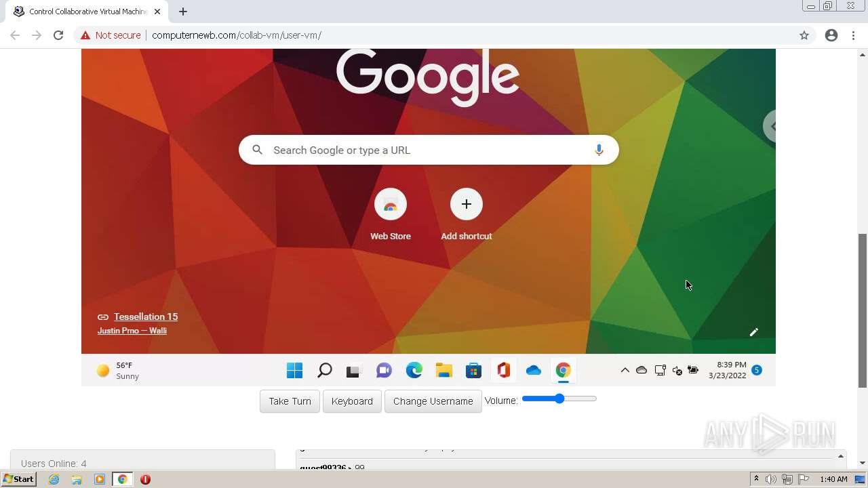Viewport: 868px width, 488px height.
Task: Open a new tab with plus button
Action: tap(183, 12)
